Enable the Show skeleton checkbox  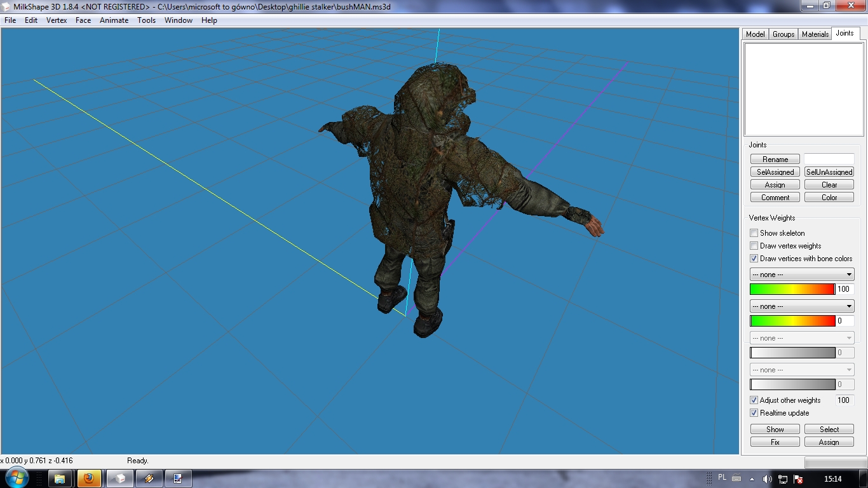tap(754, 233)
